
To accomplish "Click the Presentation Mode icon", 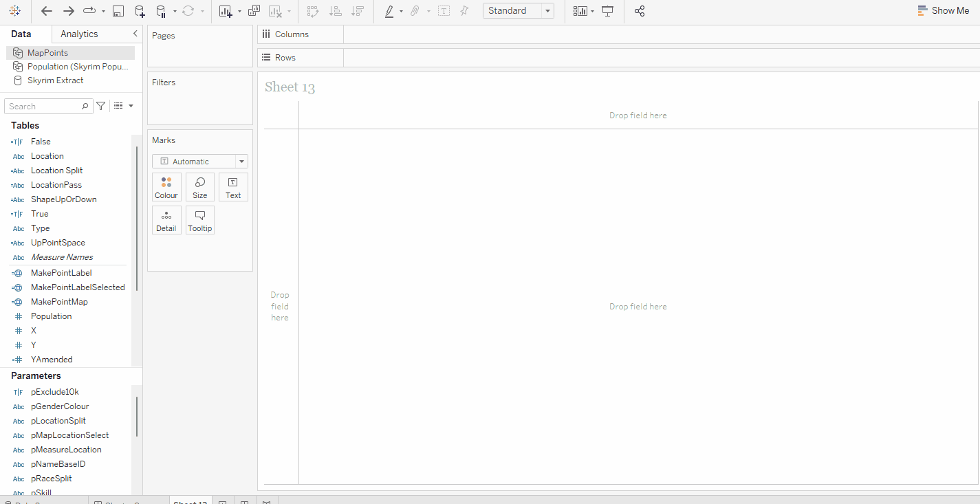I will [608, 11].
